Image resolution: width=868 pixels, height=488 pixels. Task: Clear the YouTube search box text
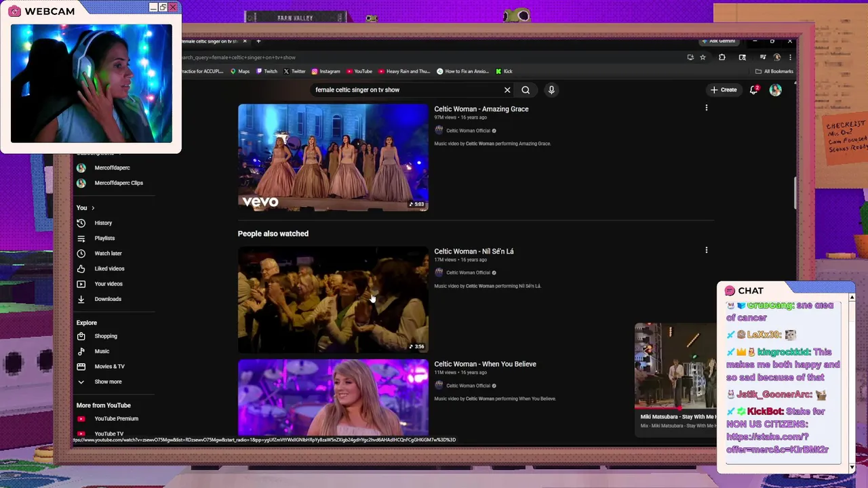pos(507,89)
